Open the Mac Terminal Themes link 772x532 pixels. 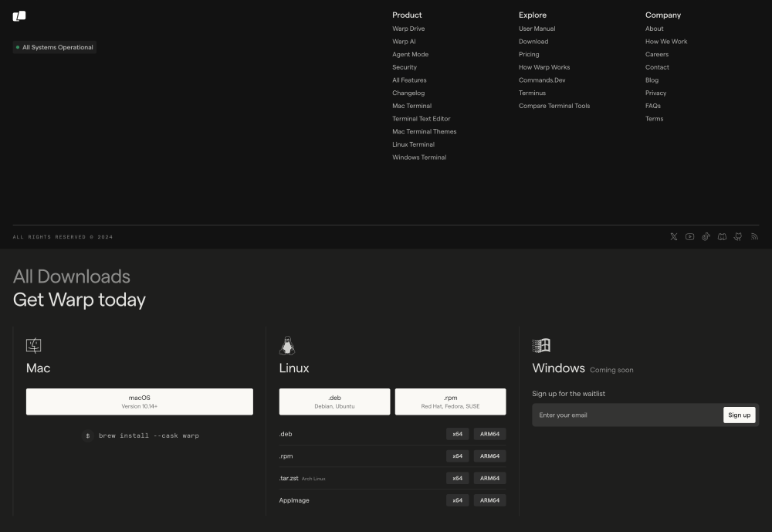(x=424, y=131)
